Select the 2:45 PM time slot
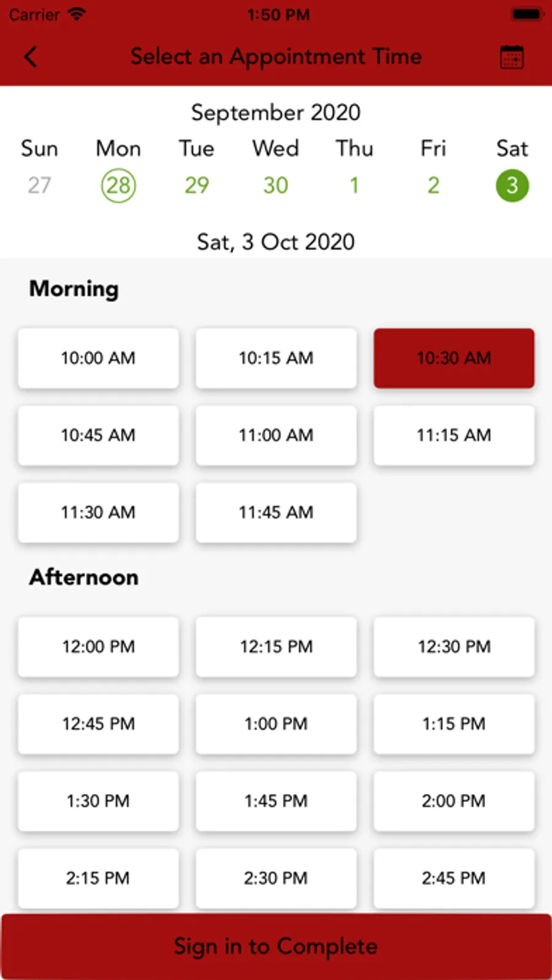This screenshot has height=980, width=552. pyautogui.click(x=454, y=878)
